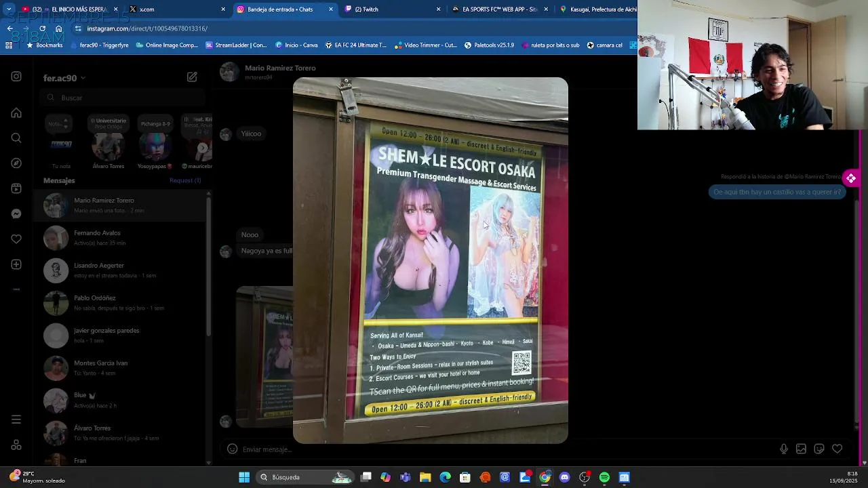Click the microphone voice message icon
This screenshot has width=868, height=488.
pyautogui.click(x=784, y=449)
